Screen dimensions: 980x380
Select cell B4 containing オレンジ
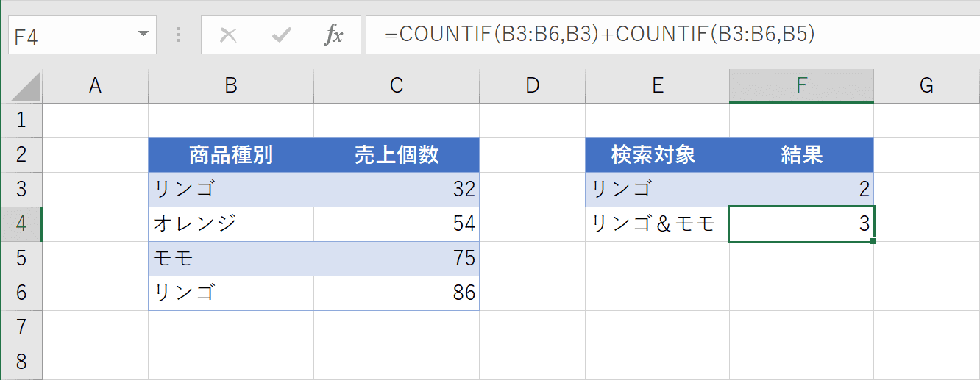(x=231, y=224)
